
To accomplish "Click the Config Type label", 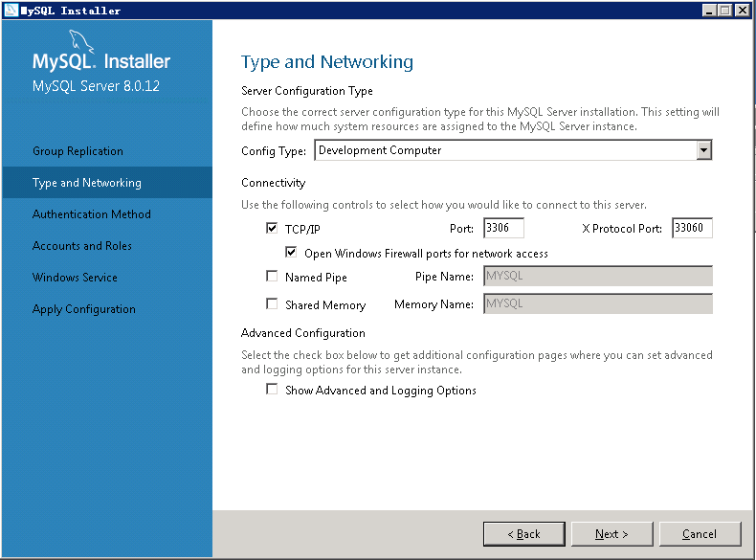I will coord(274,151).
